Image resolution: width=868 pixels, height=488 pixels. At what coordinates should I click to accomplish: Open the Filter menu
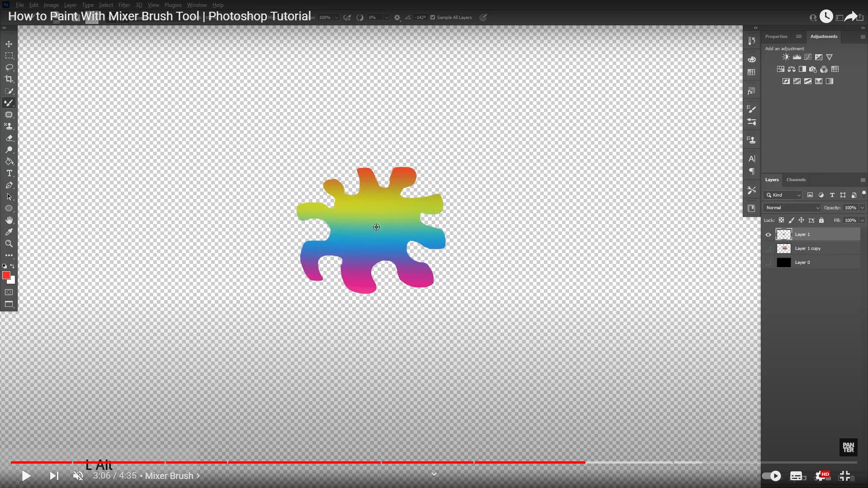click(x=124, y=5)
